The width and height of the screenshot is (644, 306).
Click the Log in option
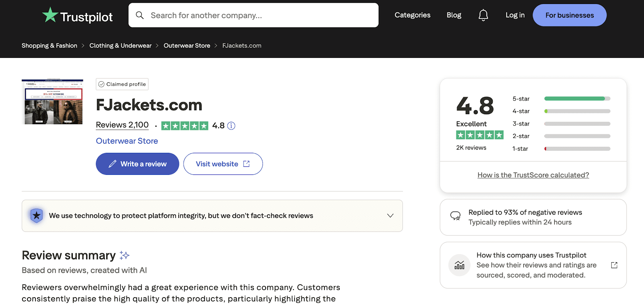tap(515, 15)
